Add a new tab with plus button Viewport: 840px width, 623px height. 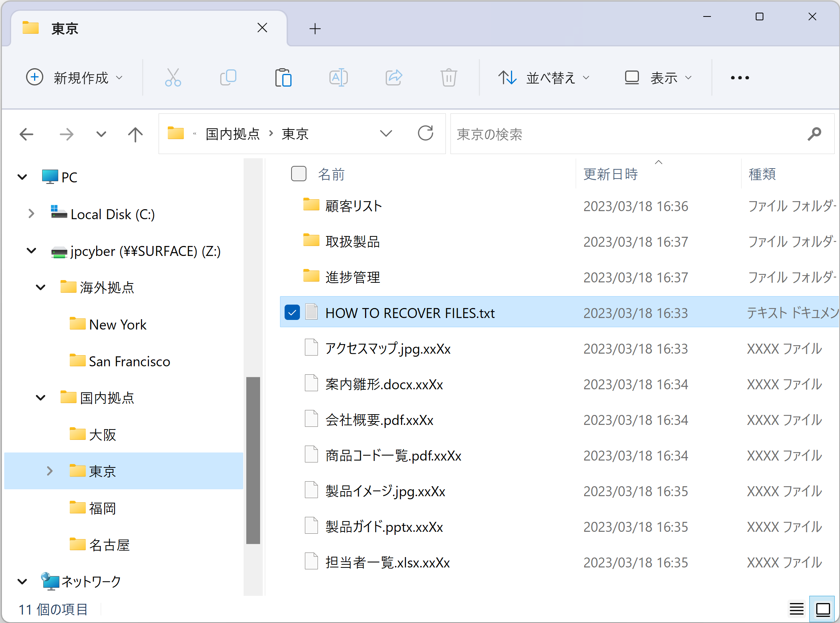315,29
